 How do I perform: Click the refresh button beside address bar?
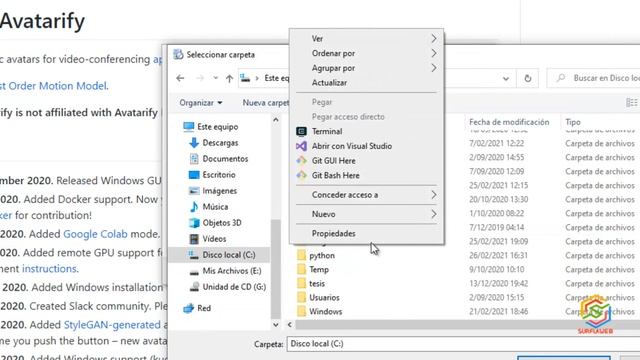[527, 78]
